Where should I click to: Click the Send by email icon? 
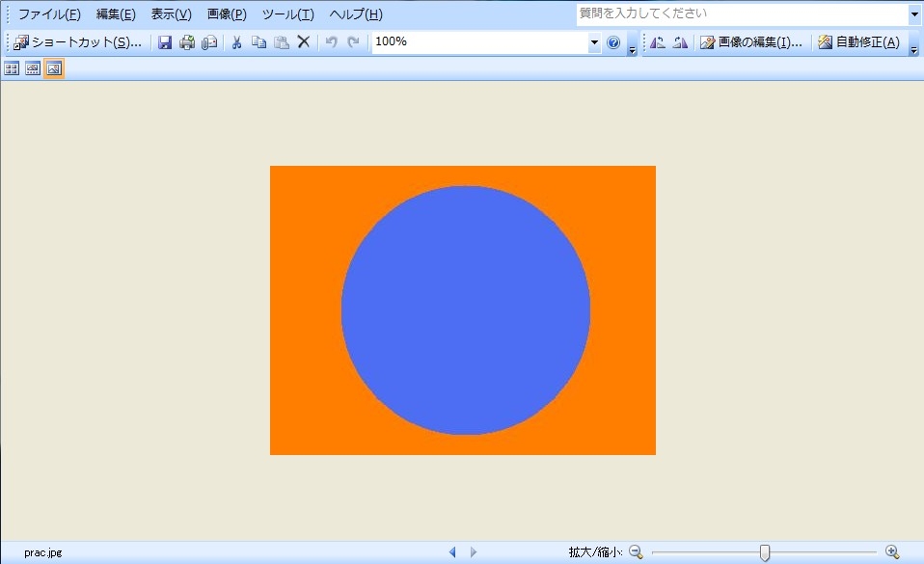tap(209, 42)
